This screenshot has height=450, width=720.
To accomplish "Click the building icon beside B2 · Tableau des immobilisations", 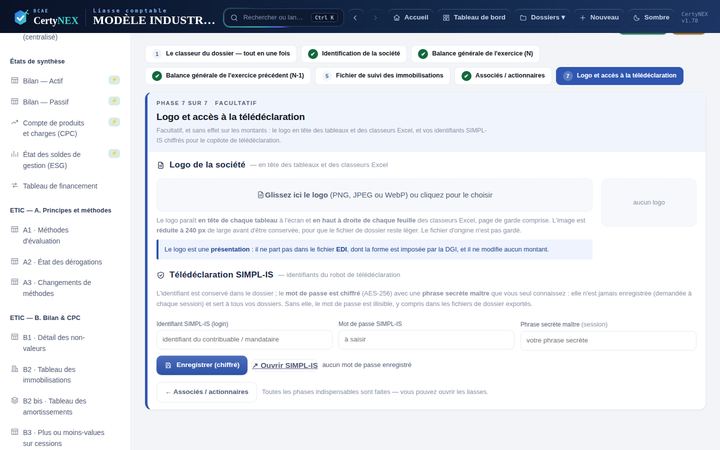I will pyautogui.click(x=15, y=369).
